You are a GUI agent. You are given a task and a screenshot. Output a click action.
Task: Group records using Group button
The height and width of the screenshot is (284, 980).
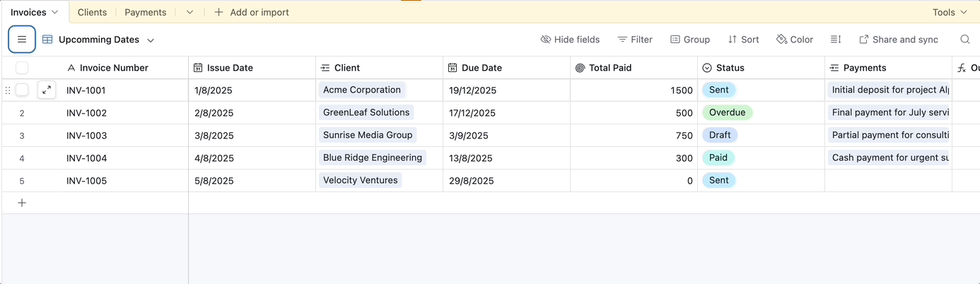(689, 40)
